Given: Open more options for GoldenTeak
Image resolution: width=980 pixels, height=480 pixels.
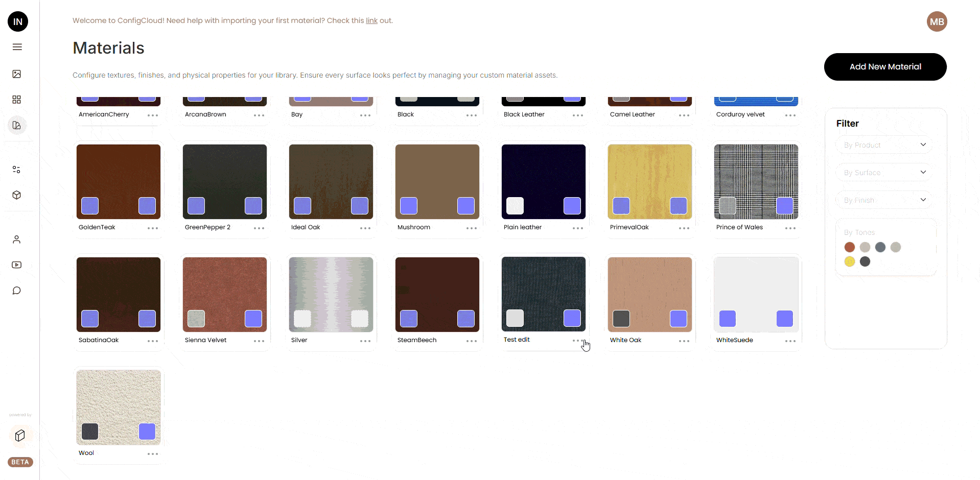Looking at the screenshot, I should point(153,228).
